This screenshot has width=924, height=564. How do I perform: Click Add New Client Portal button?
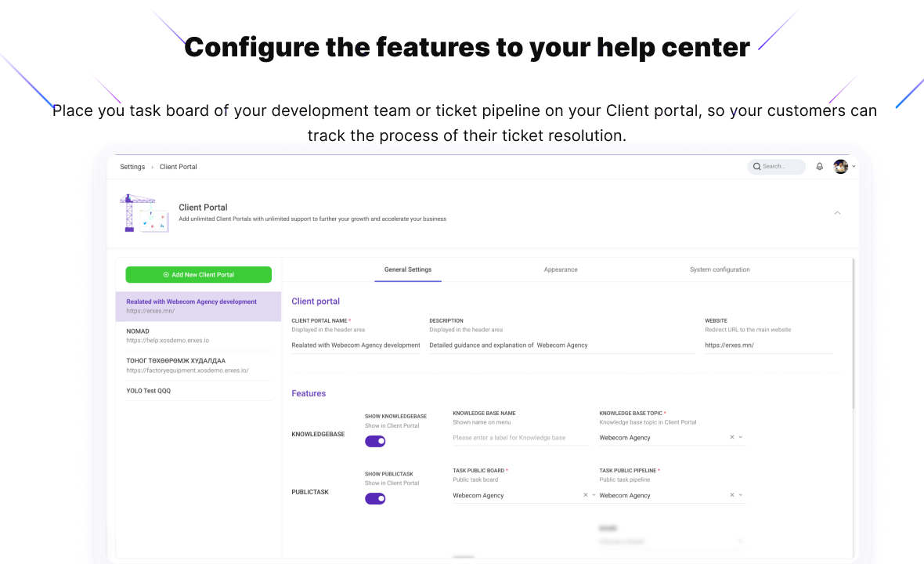point(198,275)
